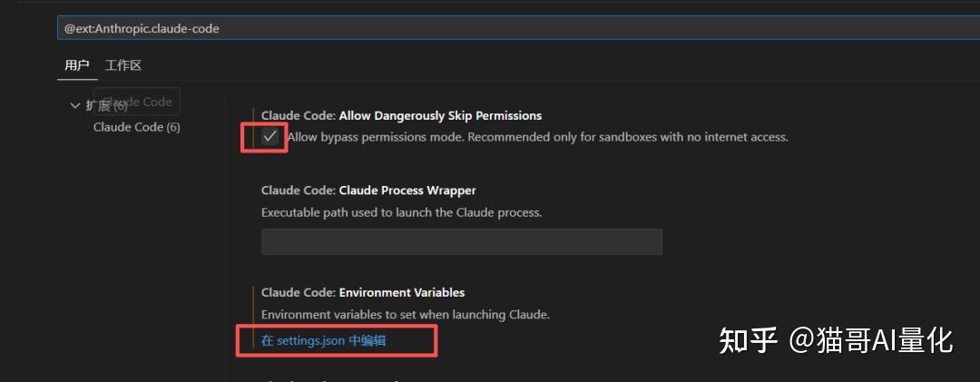Switch to the 用户 settings tab
Screen dimensions: 980x382
[x=77, y=65]
